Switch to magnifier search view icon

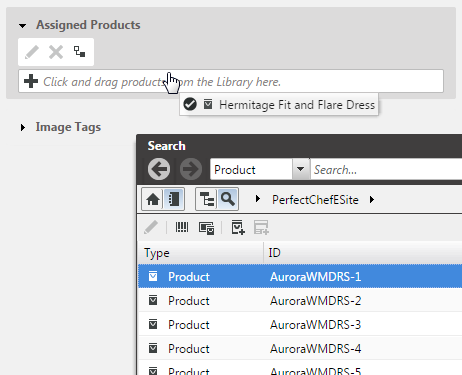point(228,199)
